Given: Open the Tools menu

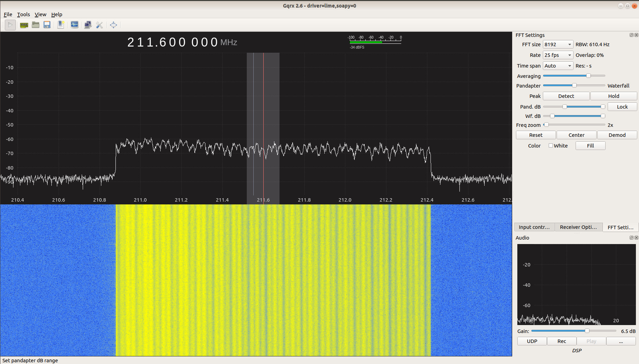Looking at the screenshot, I should click(23, 14).
